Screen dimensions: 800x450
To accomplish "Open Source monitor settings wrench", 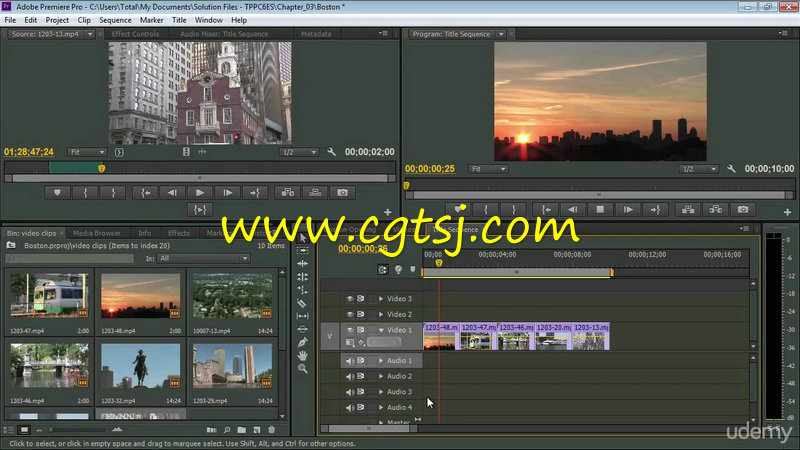I will point(332,152).
